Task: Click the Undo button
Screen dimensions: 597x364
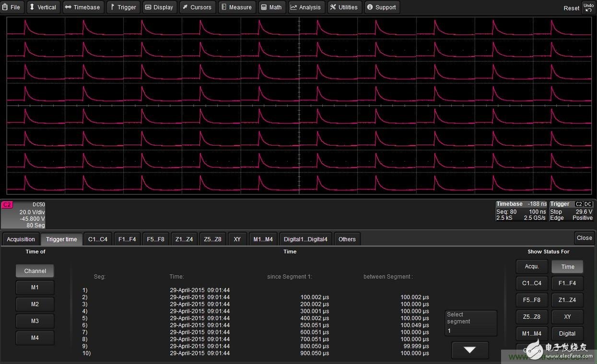Action: click(588, 7)
